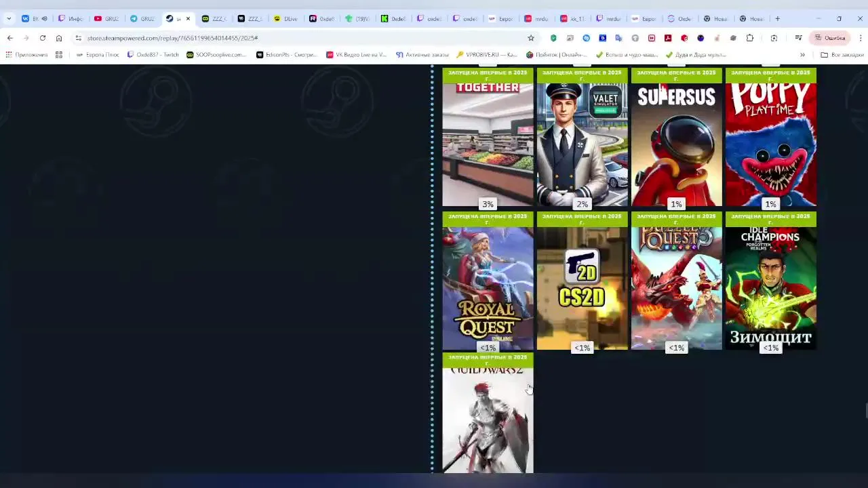Bookmark this page with the star icon
The height and width of the screenshot is (488, 868).
(531, 38)
